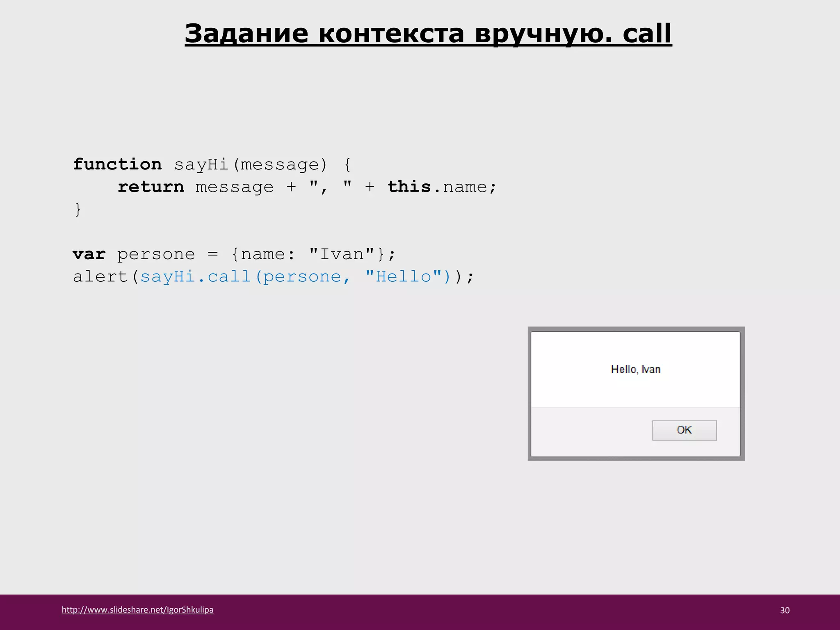
Task: Click the "Ivan" string literal in code
Action: point(342,254)
